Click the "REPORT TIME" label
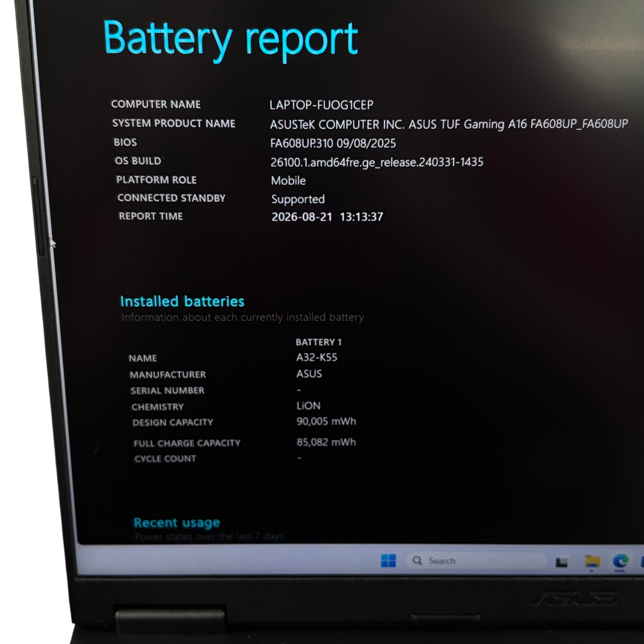This screenshot has width=644, height=644. point(151,216)
